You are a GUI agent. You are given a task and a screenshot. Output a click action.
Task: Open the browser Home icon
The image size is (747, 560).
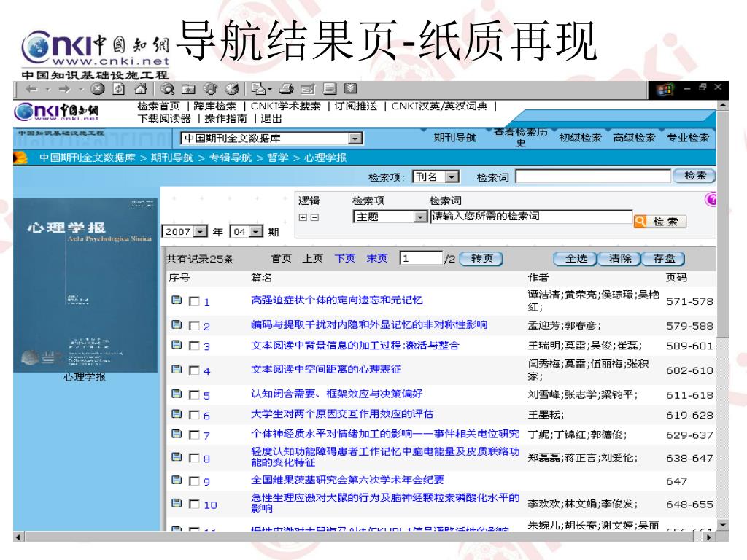click(140, 89)
